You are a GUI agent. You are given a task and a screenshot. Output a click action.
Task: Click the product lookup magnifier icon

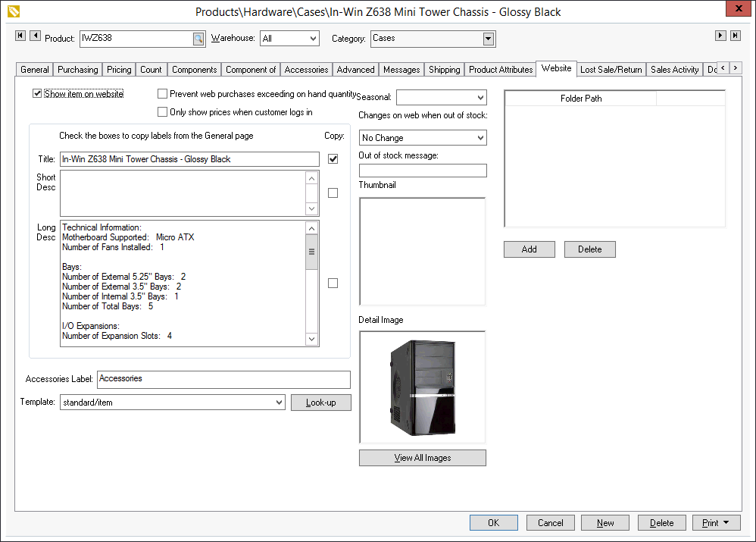pyautogui.click(x=198, y=39)
